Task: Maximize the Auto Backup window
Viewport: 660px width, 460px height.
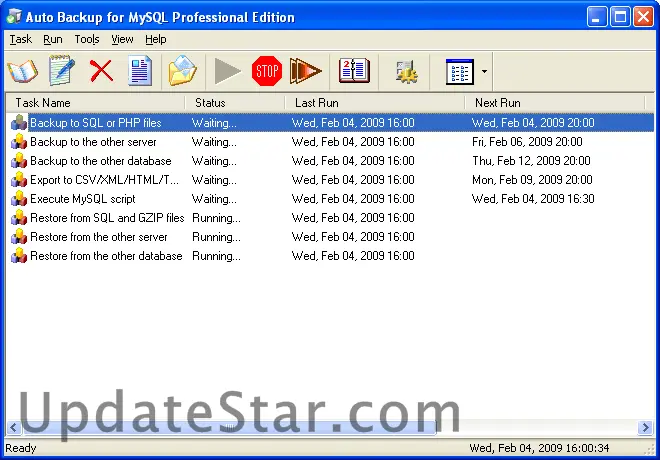Action: tap(620, 17)
